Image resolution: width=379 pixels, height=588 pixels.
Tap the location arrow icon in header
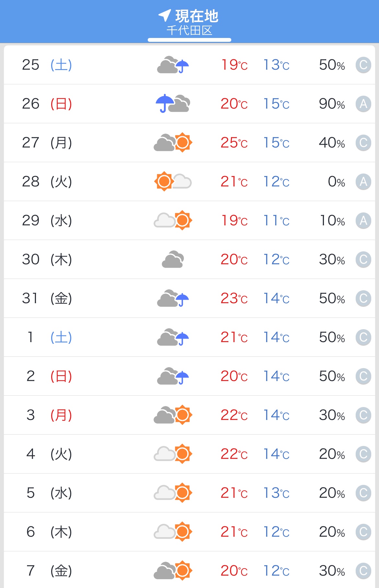[165, 15]
